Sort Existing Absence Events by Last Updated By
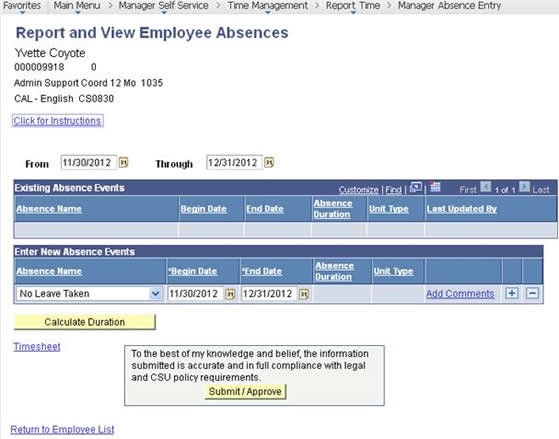This screenshot has height=439, width=559. click(x=462, y=209)
